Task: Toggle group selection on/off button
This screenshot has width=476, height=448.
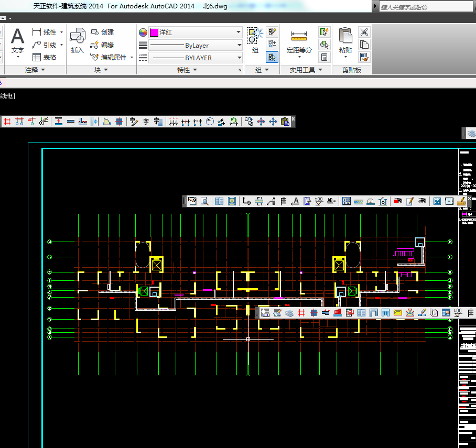Action: coord(272,57)
